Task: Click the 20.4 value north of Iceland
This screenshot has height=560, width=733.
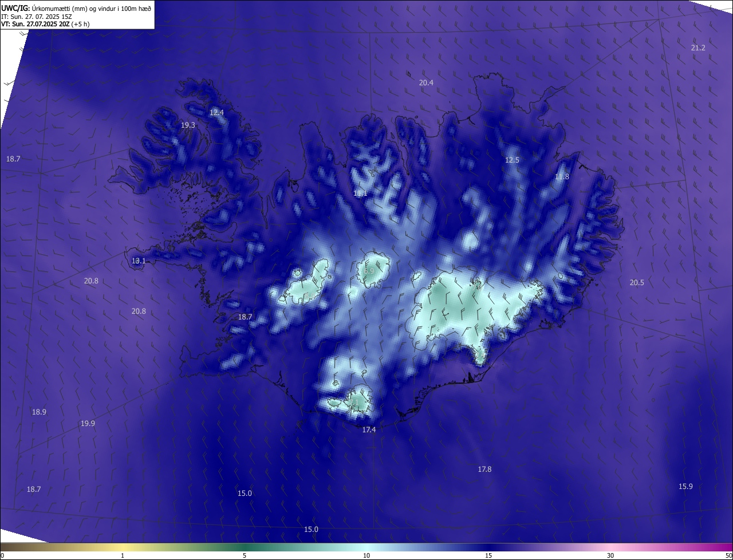Action: click(426, 82)
